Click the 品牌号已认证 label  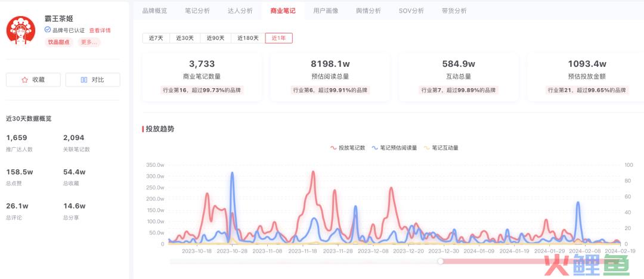[x=69, y=30]
